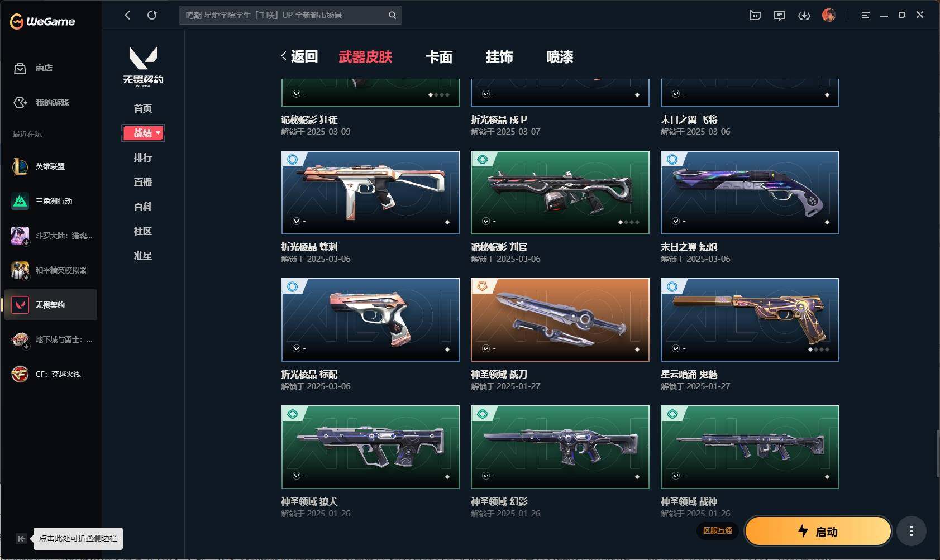Click the 启动 launch button
The width and height of the screenshot is (940, 560).
[x=818, y=531]
